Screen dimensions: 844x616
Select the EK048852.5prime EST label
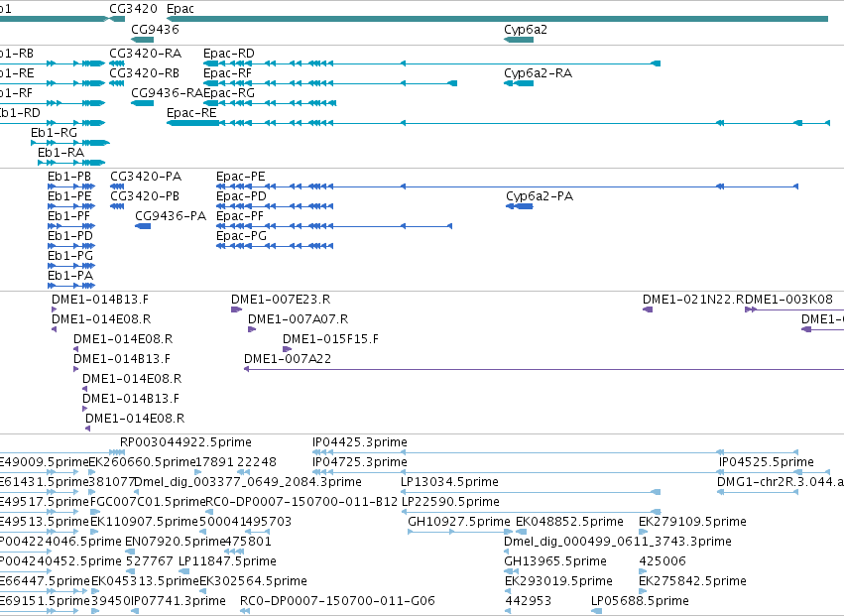point(569,522)
